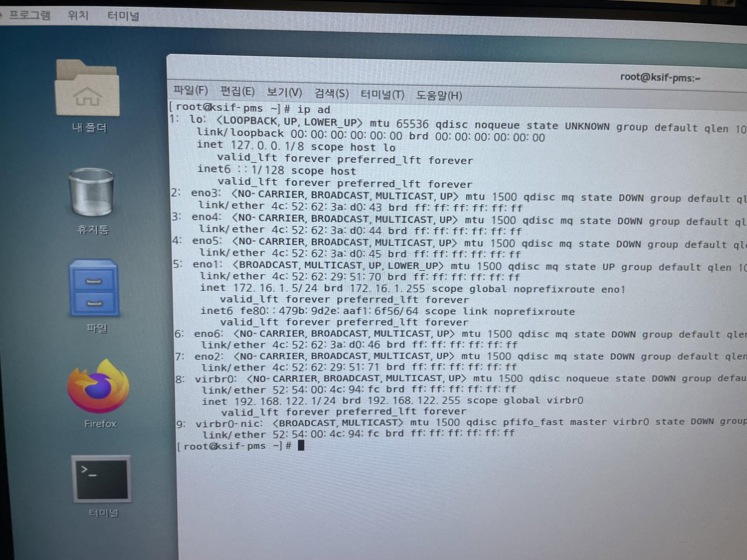The width and height of the screenshot is (747, 560).
Task: Open the 도움말(H) help menu
Action: [439, 95]
